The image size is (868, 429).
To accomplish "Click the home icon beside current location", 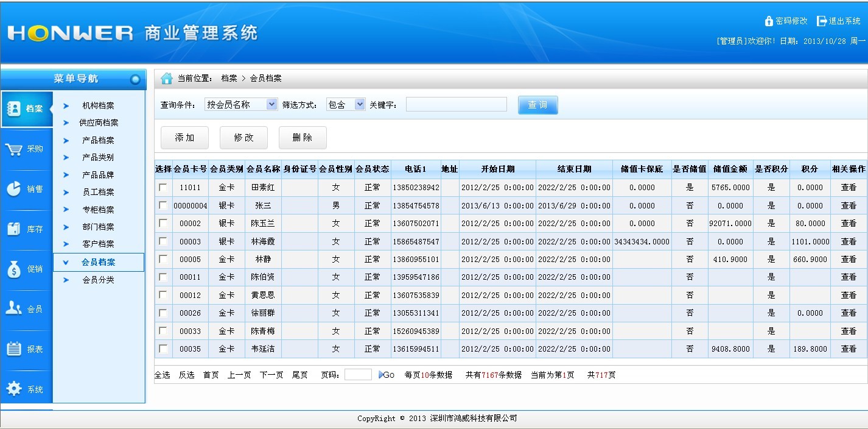I will coord(166,79).
